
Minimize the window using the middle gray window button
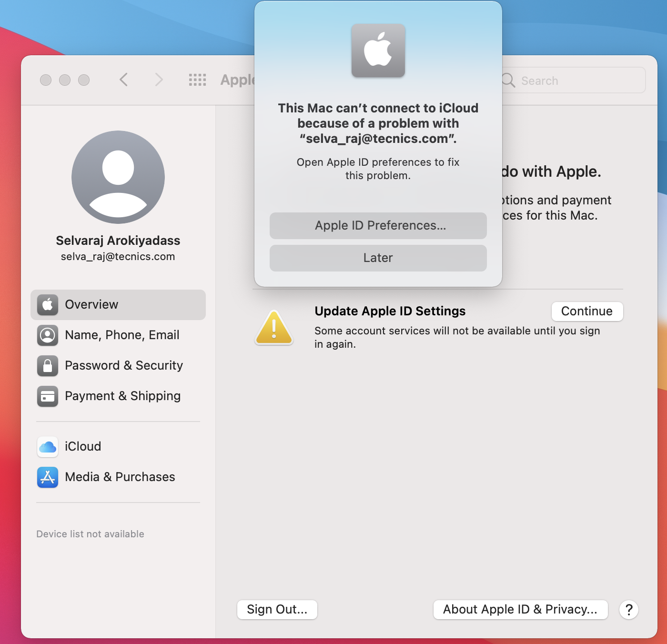(65, 80)
